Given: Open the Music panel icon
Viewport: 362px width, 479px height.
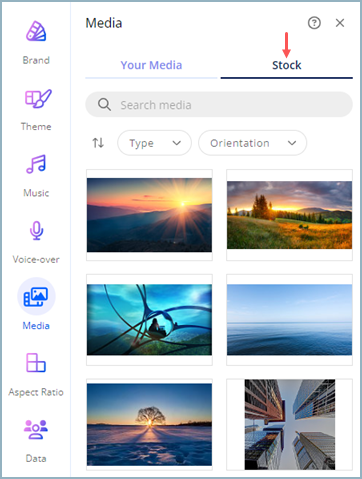Looking at the screenshot, I should click(36, 164).
